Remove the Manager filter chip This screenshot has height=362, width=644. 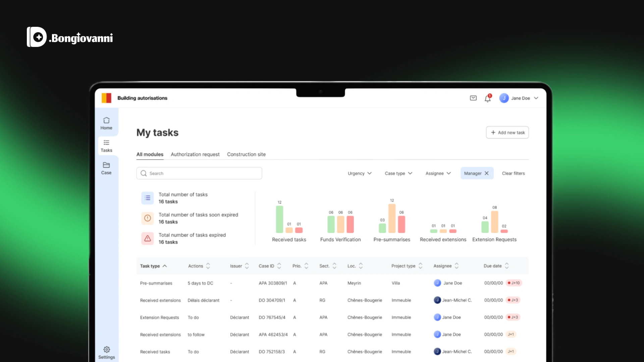click(x=487, y=173)
